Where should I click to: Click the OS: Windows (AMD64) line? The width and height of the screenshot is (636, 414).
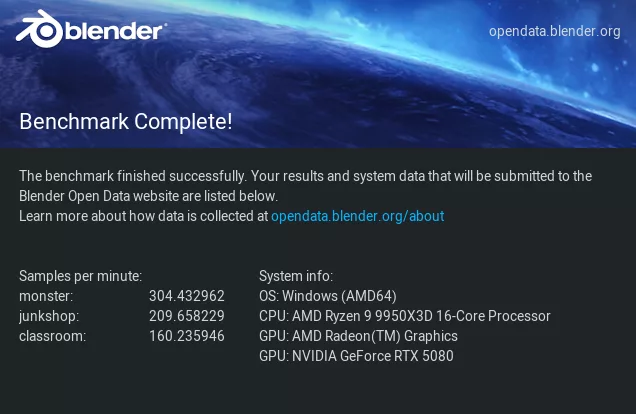tap(327, 296)
